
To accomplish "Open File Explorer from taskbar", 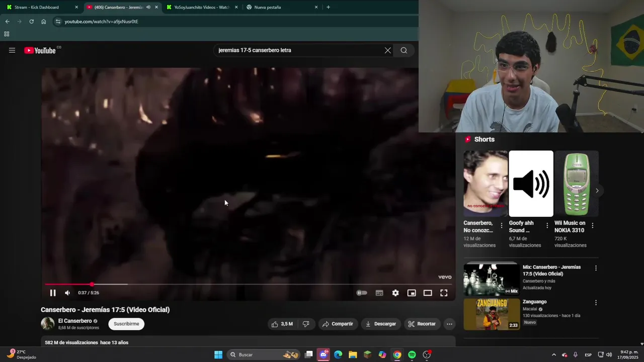I will pyautogui.click(x=353, y=354).
